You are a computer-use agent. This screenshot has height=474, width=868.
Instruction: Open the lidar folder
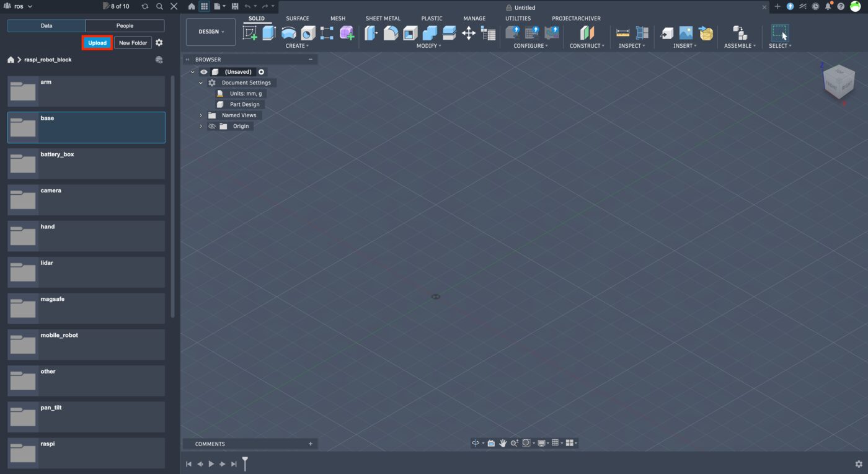86,272
